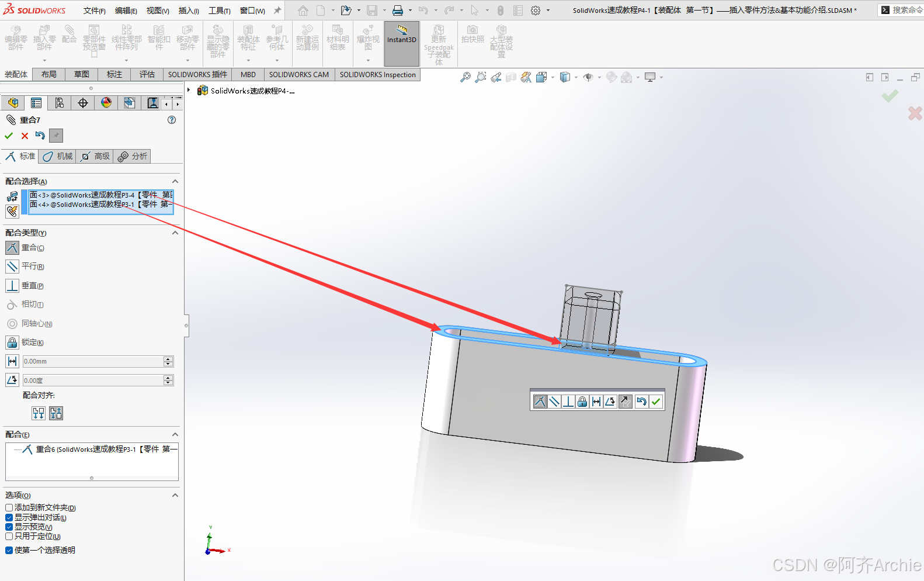Viewport: 924px width, 581px height.
Task: Open the 工具 menu
Action: pos(220,11)
